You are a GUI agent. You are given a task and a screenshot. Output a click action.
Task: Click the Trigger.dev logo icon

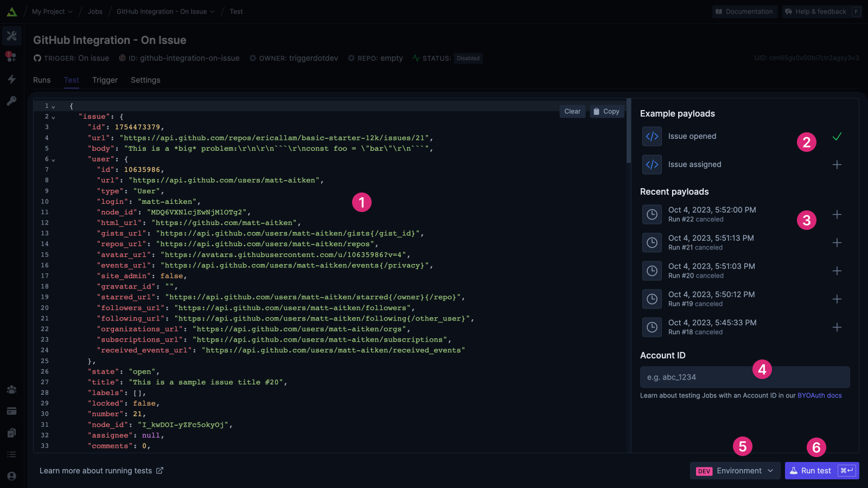click(11, 11)
